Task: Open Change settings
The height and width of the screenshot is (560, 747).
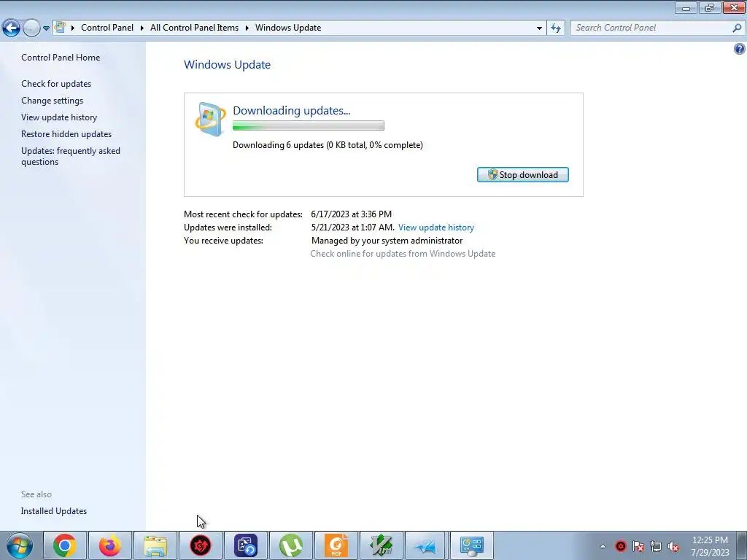Action: (x=52, y=101)
